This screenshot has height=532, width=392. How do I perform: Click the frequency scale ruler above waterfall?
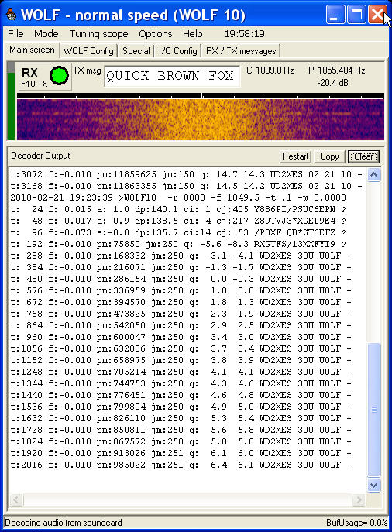point(200,96)
